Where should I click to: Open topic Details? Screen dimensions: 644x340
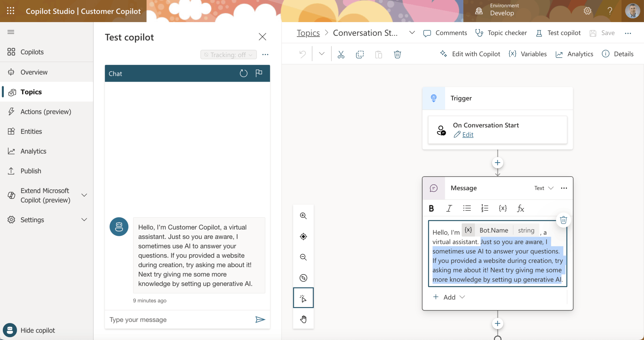(x=618, y=54)
